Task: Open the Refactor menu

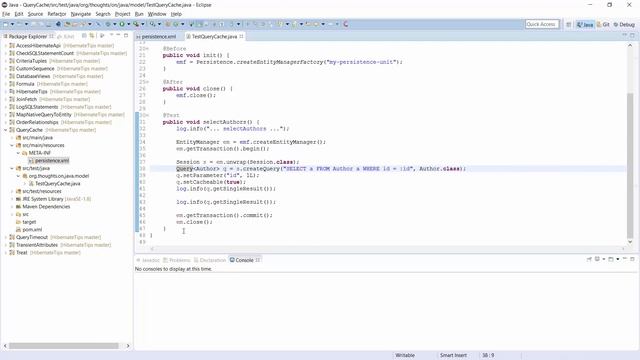Action: (57, 14)
